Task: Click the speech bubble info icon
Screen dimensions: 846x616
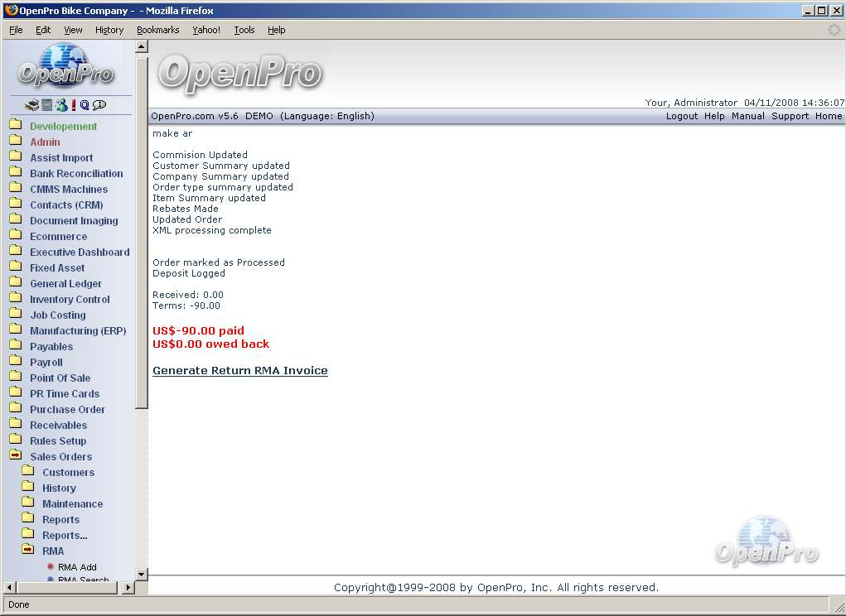Action: click(99, 105)
